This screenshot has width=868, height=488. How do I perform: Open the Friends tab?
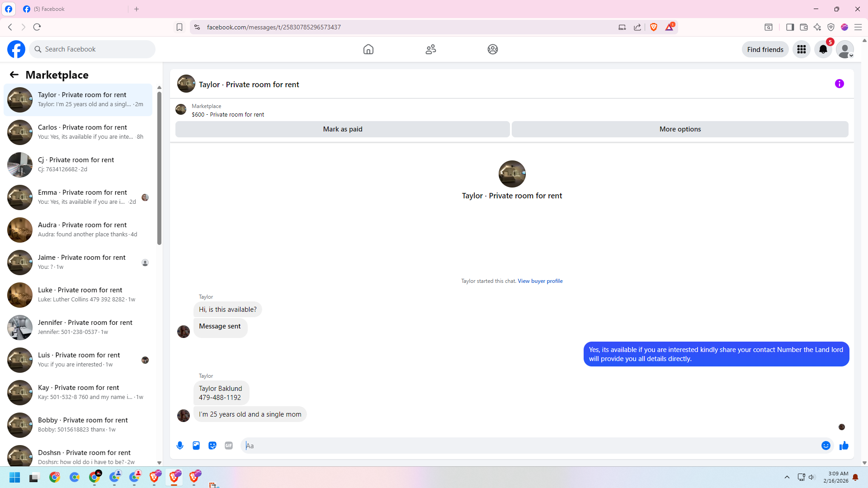(x=430, y=49)
